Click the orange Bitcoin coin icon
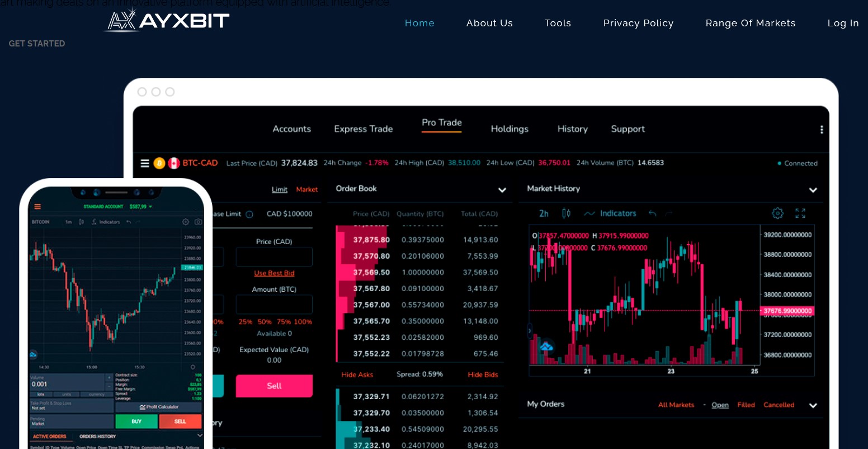 [x=159, y=163]
